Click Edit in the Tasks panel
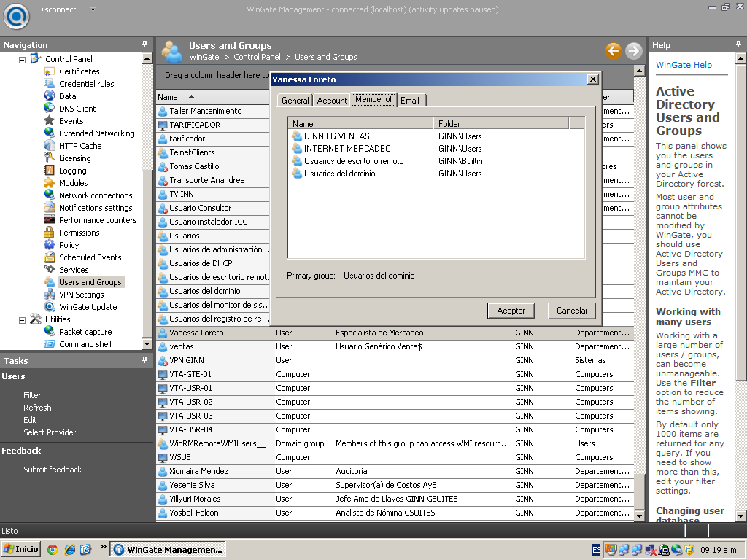This screenshot has width=747, height=560. (29, 420)
